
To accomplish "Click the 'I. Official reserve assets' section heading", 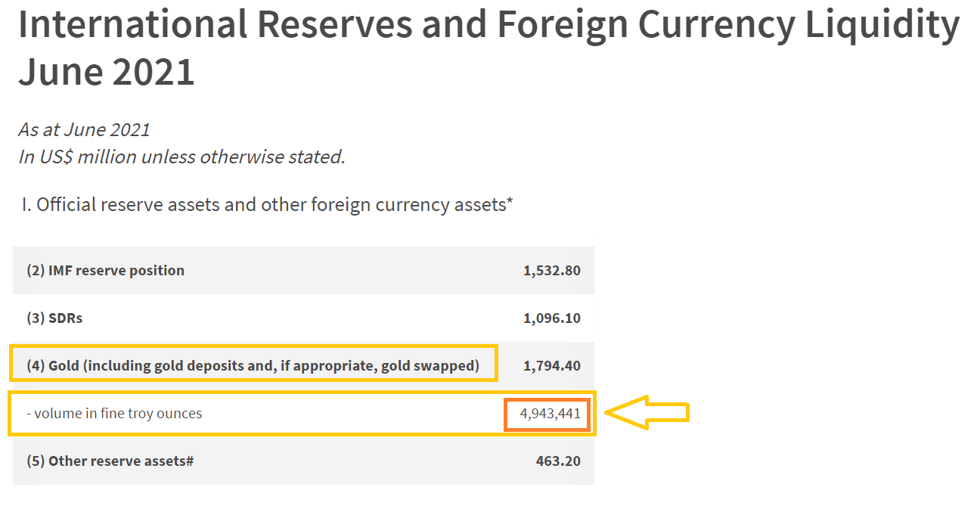I will [268, 204].
